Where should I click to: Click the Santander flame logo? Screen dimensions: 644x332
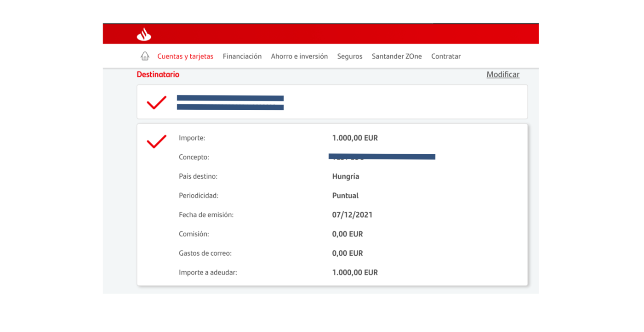pos(144,34)
